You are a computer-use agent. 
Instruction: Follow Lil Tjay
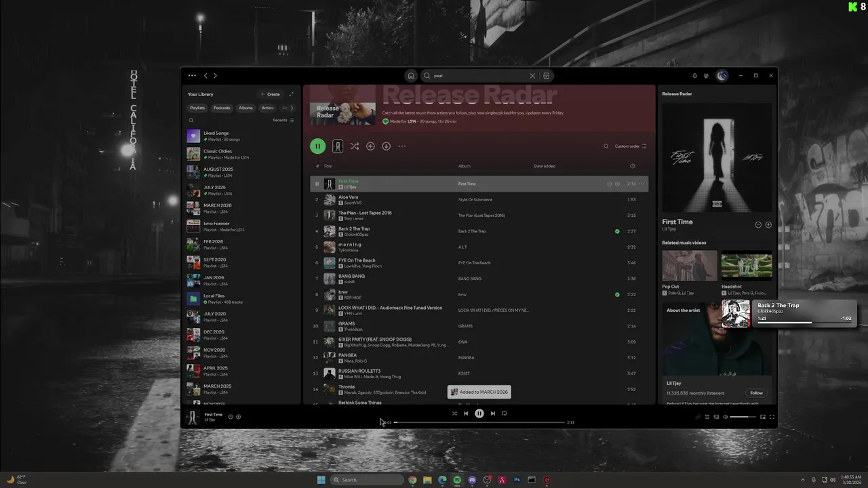[756, 393]
